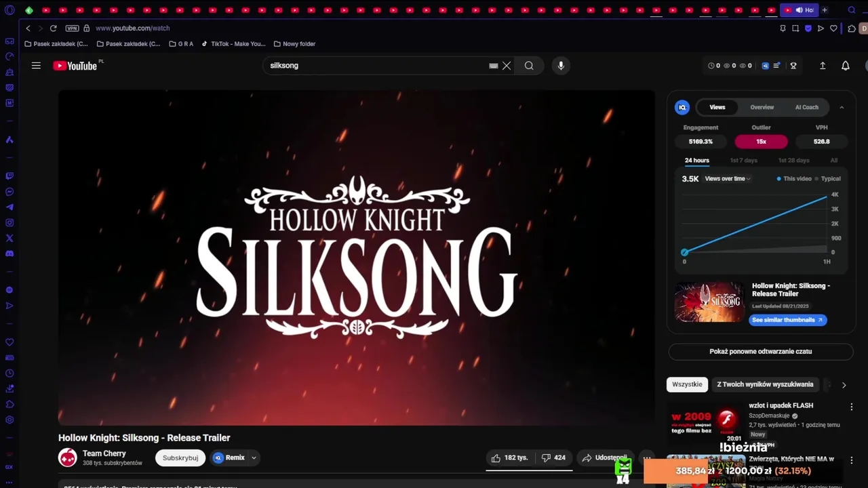Open the YouTube hamburger guide menu
868x488 pixels.
tap(36, 66)
